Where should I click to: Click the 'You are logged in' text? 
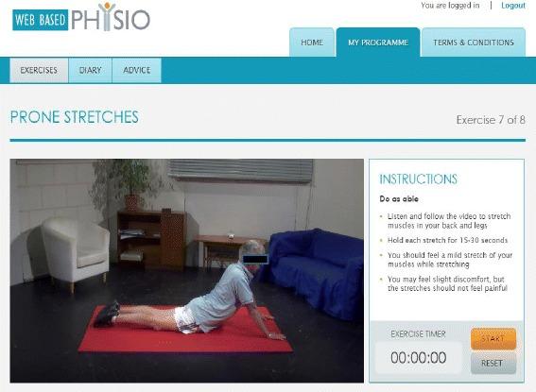(x=450, y=6)
